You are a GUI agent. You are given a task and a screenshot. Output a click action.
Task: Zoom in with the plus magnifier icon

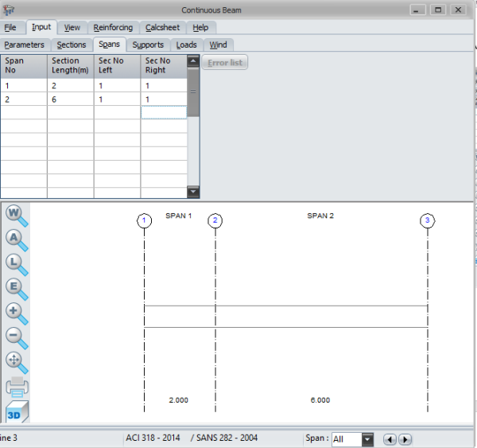[x=16, y=313]
